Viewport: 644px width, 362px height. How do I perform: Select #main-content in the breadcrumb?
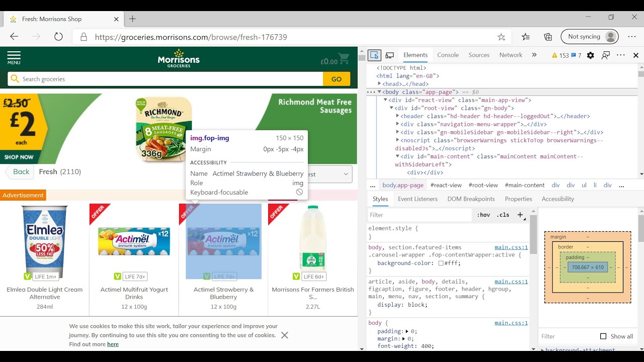click(x=525, y=185)
